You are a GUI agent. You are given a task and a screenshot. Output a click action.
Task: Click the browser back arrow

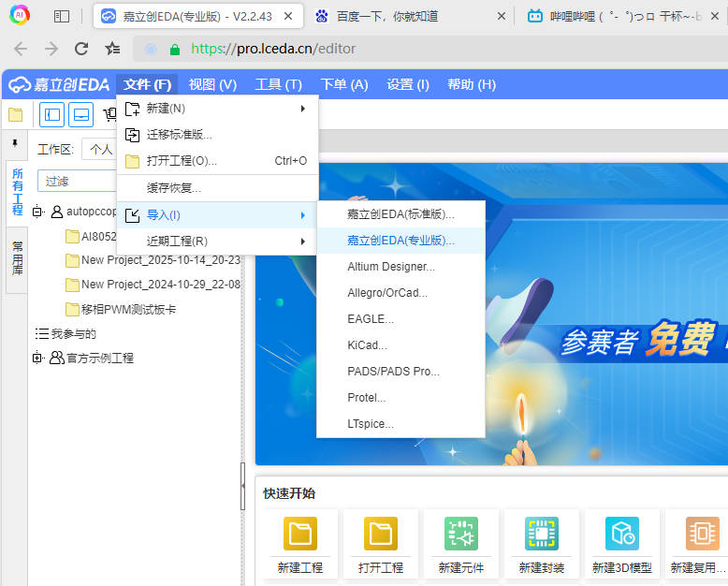21,49
